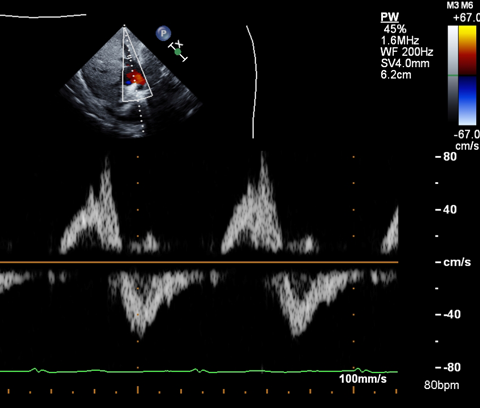Viewport: 480px width, 408px height.
Task: Click the peak of the second positive waveform
Action: tap(263, 154)
